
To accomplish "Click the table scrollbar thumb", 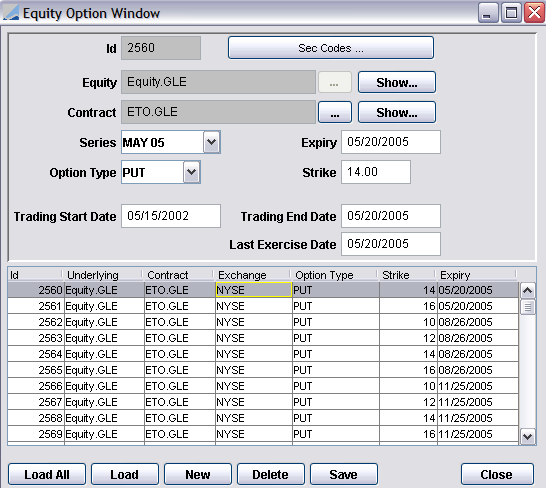I will click(528, 307).
